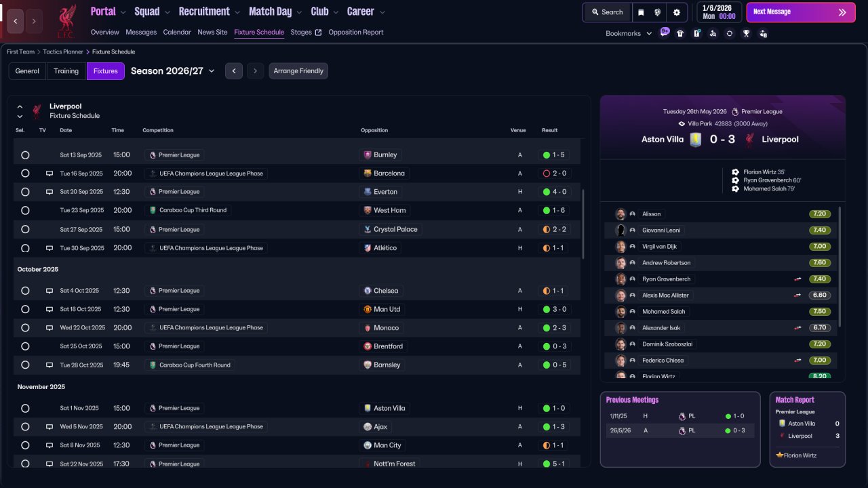Open the Messages tab
Screen dimensions: 868x488
point(141,33)
